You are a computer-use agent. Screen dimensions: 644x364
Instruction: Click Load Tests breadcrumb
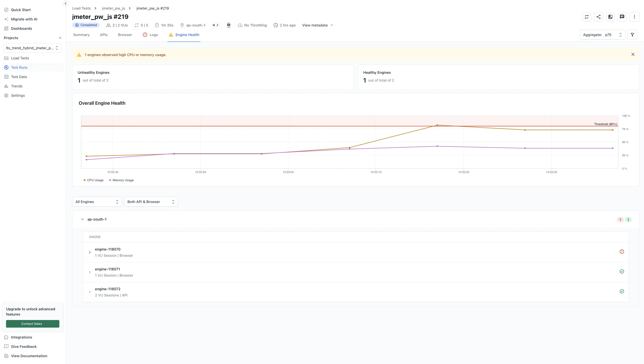click(82, 8)
